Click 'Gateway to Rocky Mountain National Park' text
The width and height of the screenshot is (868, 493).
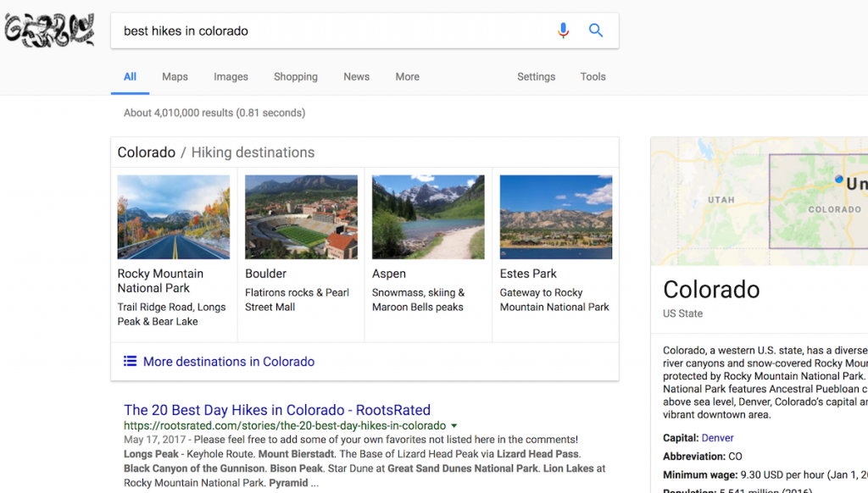pyautogui.click(x=554, y=300)
